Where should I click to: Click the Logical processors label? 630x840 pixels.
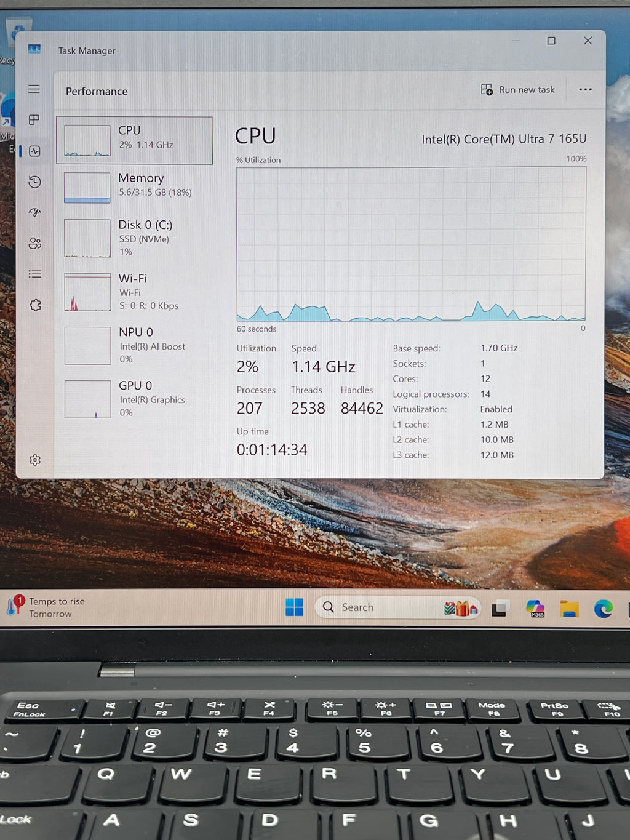[431, 394]
